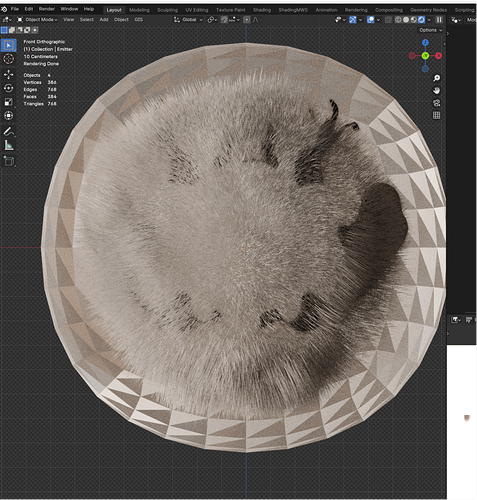Image resolution: width=477 pixels, height=500 pixels.
Task: Open proportional editing falloff dropdown
Action: (256, 20)
